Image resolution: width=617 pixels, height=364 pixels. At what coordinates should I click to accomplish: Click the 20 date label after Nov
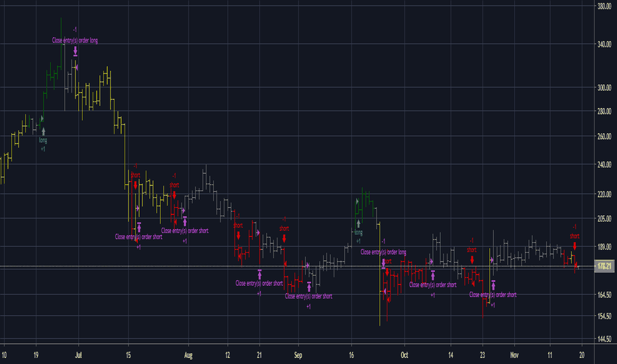coord(582,355)
